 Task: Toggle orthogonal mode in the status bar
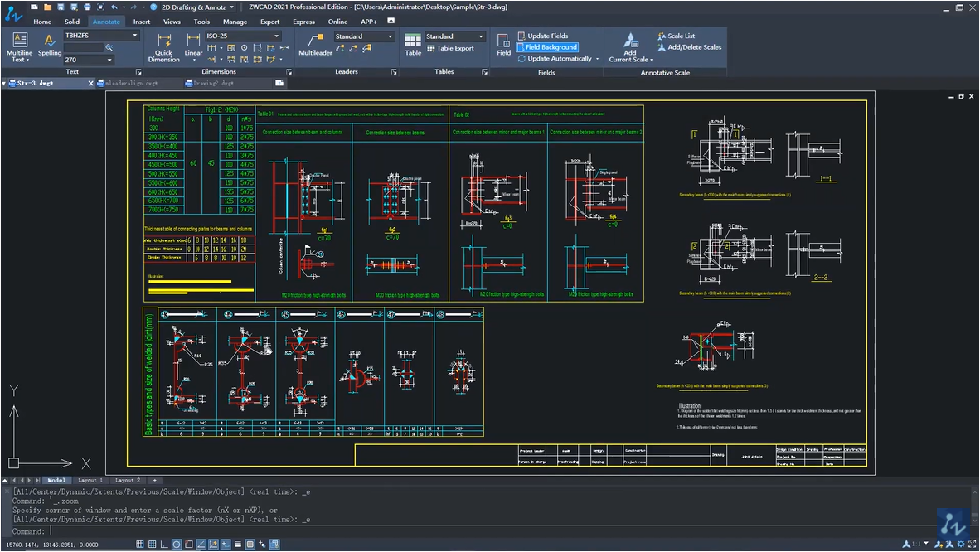165,545
